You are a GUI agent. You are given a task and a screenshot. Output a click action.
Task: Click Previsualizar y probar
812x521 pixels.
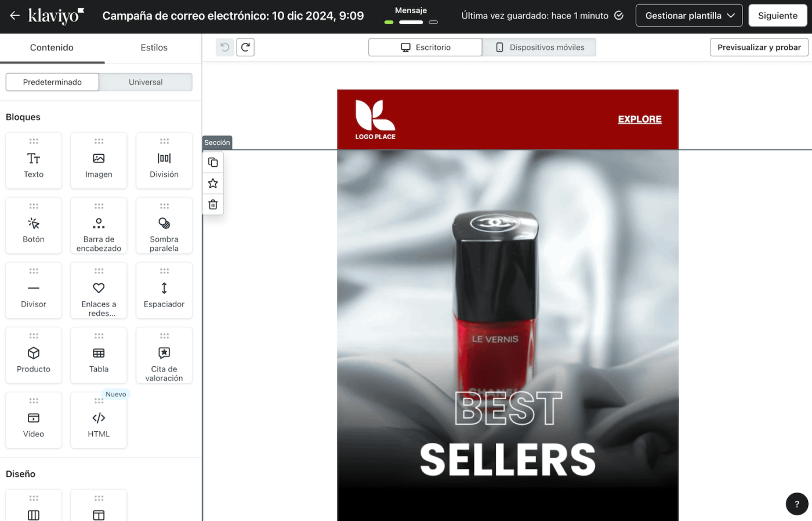(759, 48)
